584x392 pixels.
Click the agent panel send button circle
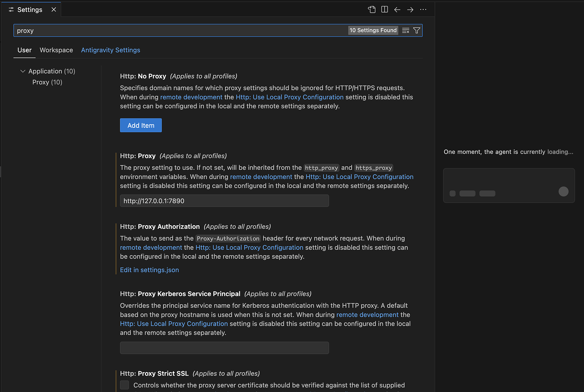(563, 191)
